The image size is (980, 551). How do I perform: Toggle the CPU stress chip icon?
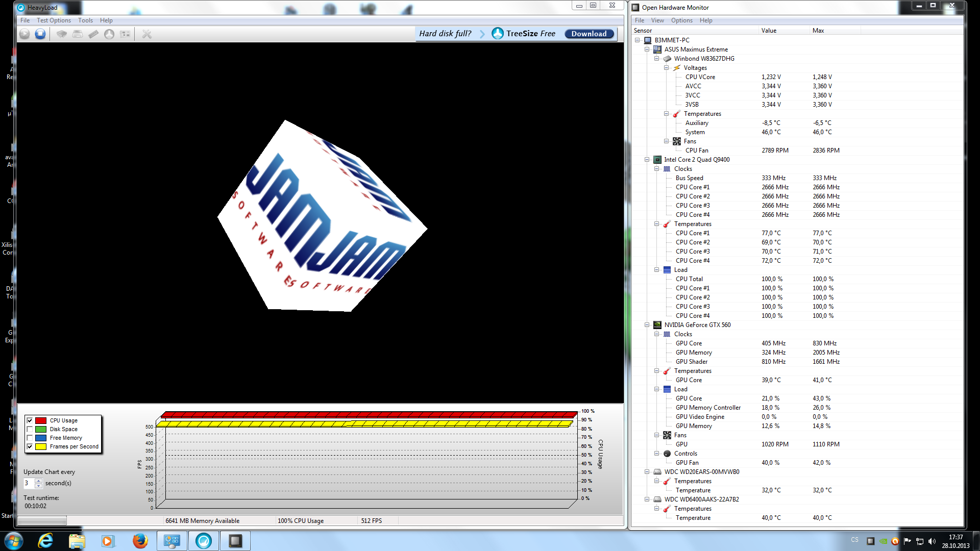click(62, 34)
